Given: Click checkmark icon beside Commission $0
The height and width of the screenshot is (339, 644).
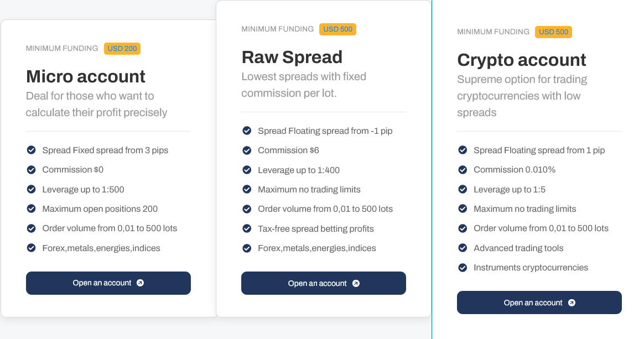Looking at the screenshot, I should (x=31, y=169).
